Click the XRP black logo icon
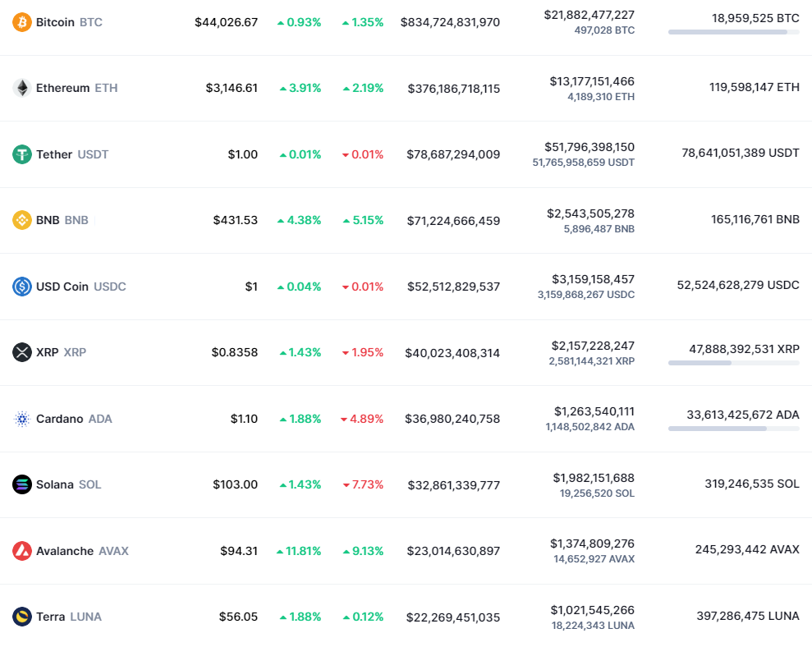Image resolution: width=812 pixels, height=647 pixels. [21, 352]
